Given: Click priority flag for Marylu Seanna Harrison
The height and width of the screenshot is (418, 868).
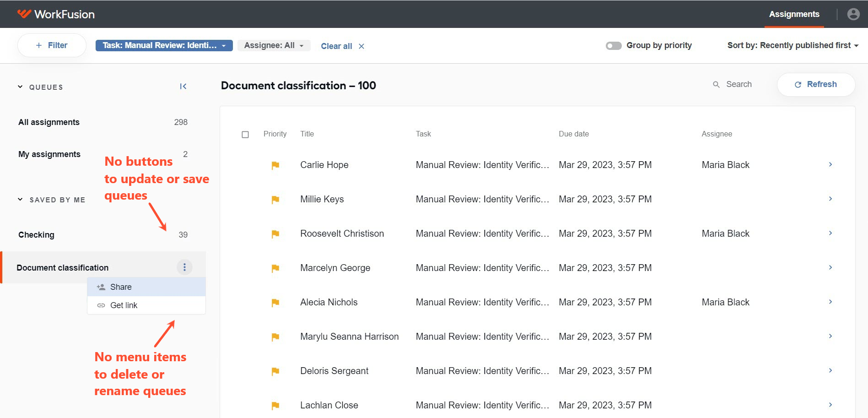Looking at the screenshot, I should click(x=275, y=337).
